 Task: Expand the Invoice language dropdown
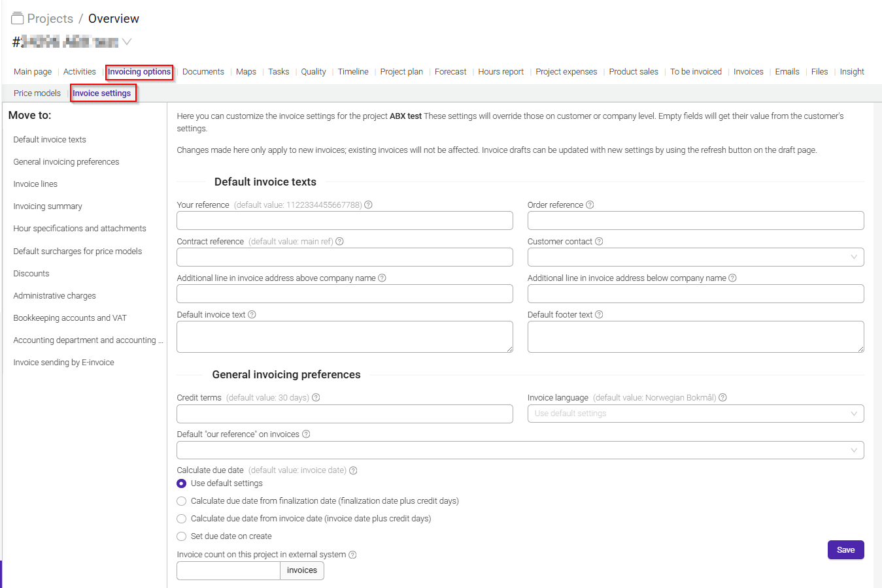(696, 414)
